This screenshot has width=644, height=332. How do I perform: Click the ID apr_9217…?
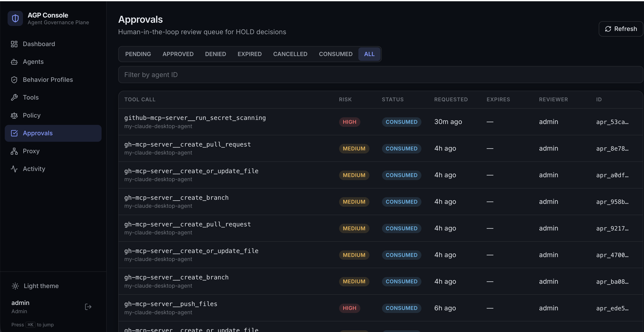612,228
